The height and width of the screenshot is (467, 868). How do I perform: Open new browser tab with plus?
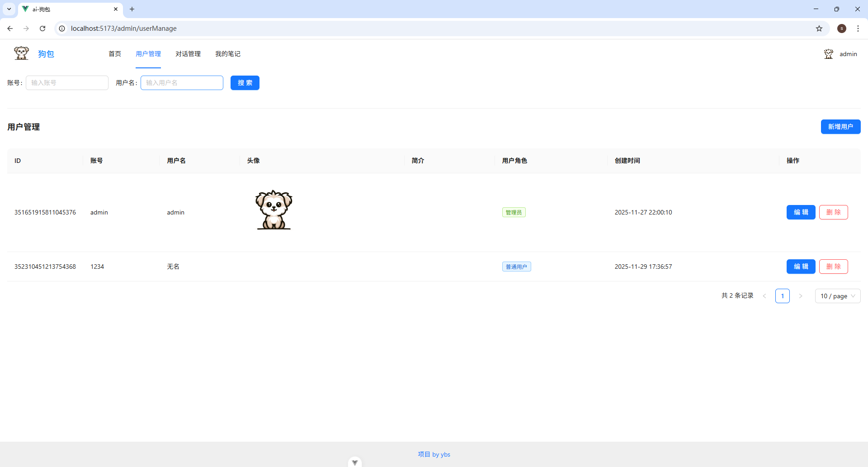[x=132, y=9]
